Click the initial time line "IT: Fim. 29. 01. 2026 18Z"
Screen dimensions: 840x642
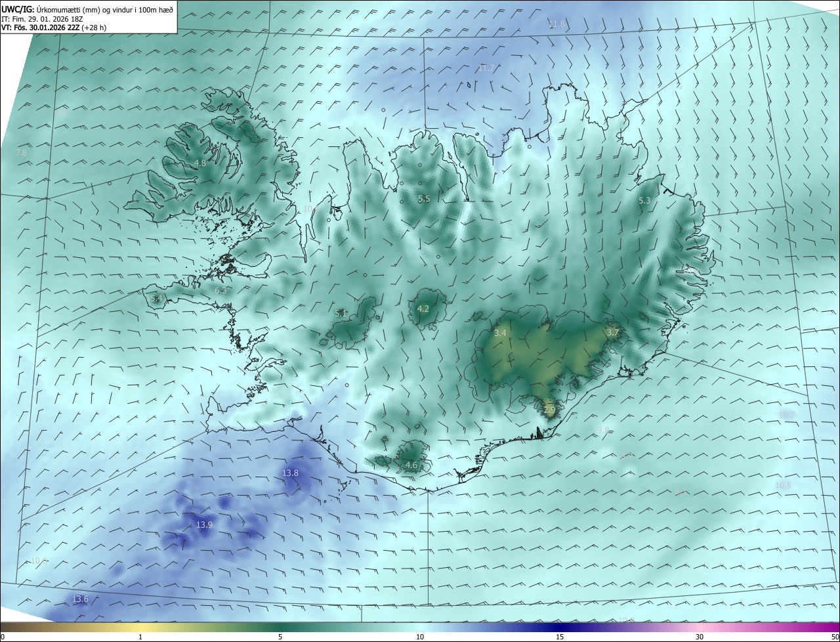(43, 19)
